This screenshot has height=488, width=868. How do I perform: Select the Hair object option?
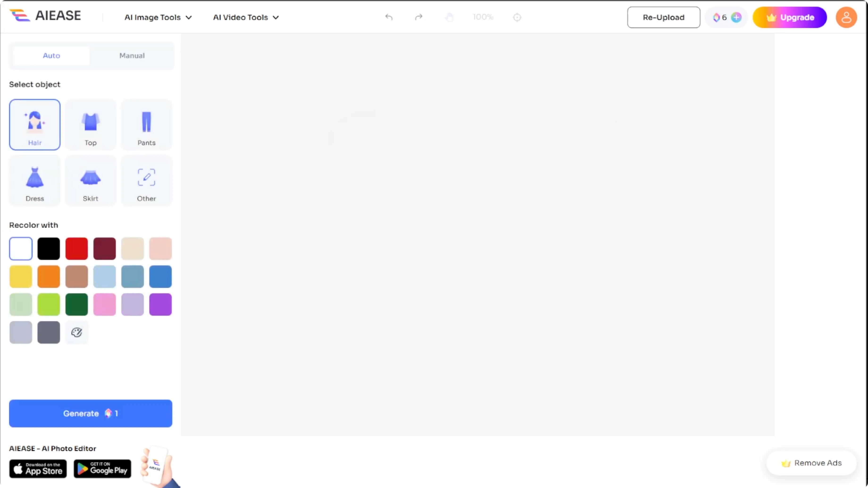(x=35, y=125)
